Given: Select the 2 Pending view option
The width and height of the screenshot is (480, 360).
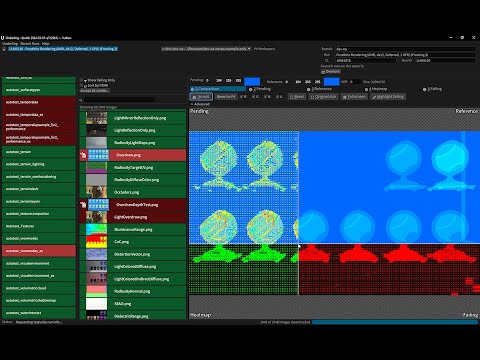Looking at the screenshot, I should click(x=260, y=89).
